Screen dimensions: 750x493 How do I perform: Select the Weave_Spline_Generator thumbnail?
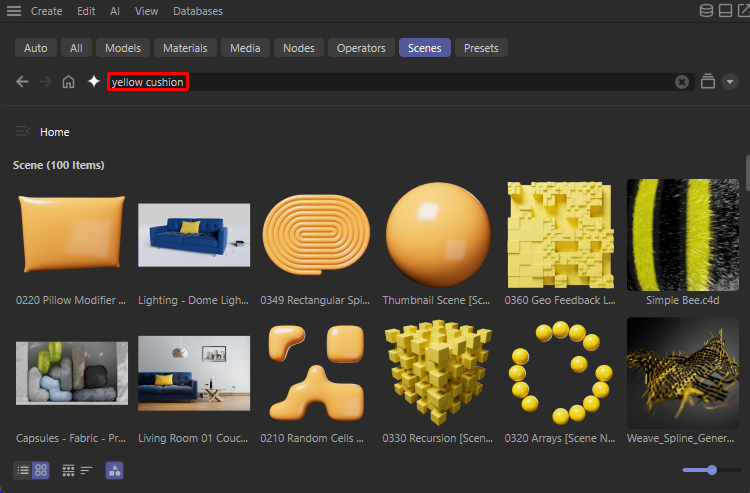click(683, 373)
